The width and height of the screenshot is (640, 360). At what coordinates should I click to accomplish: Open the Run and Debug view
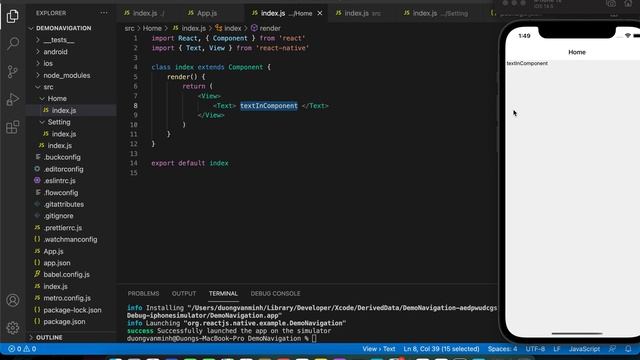[13, 99]
